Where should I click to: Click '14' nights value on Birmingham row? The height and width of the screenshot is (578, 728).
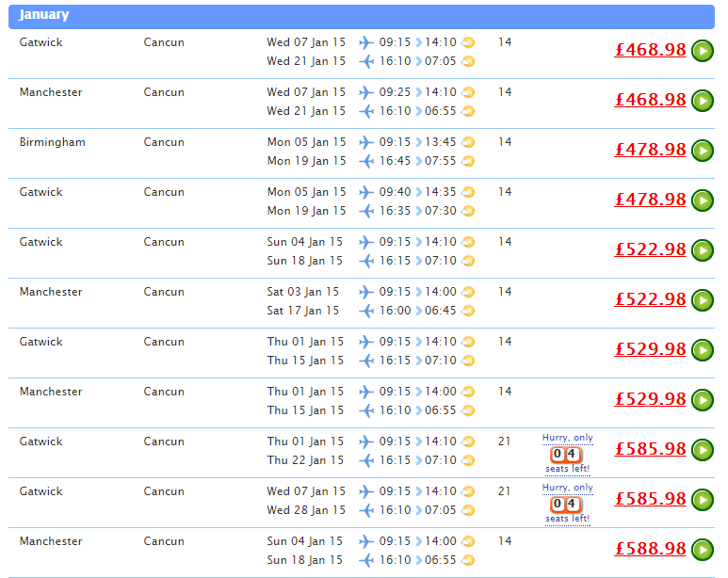pos(505,142)
